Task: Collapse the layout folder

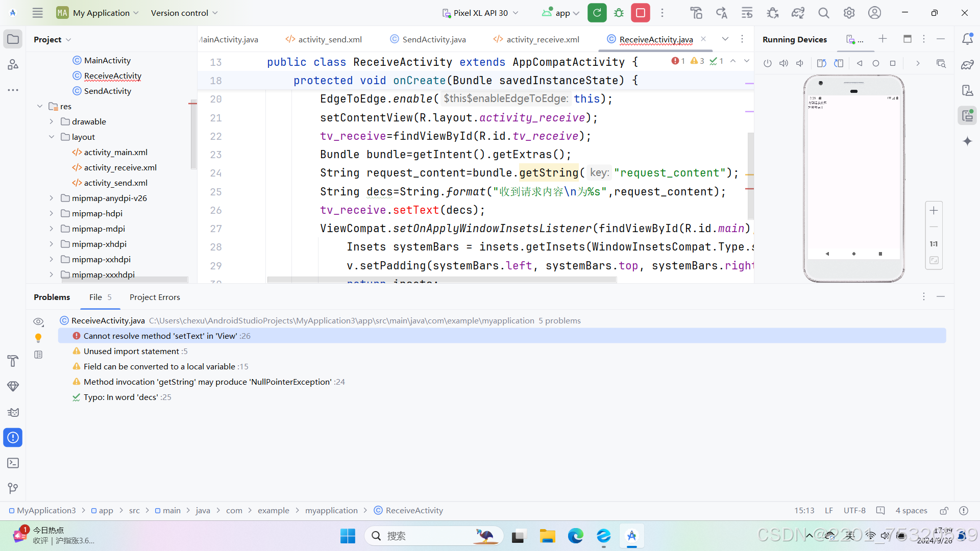Action: click(x=51, y=137)
